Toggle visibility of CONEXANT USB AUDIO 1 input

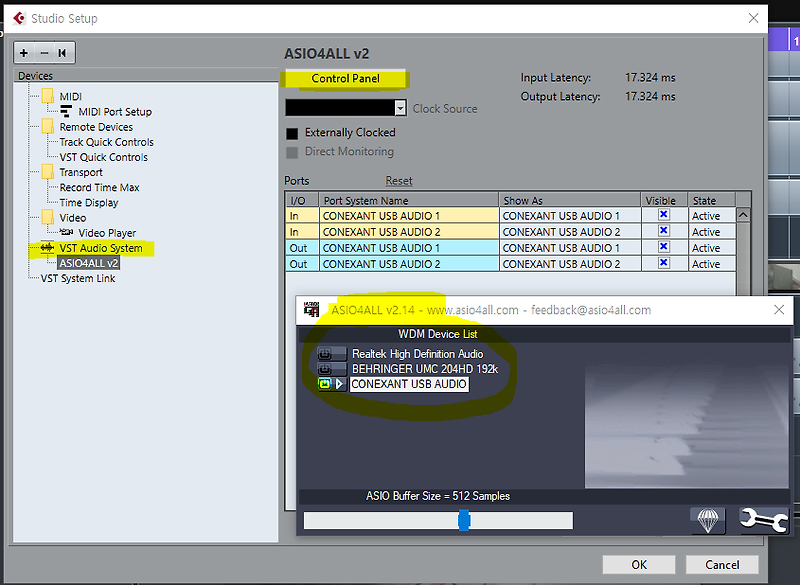663,215
